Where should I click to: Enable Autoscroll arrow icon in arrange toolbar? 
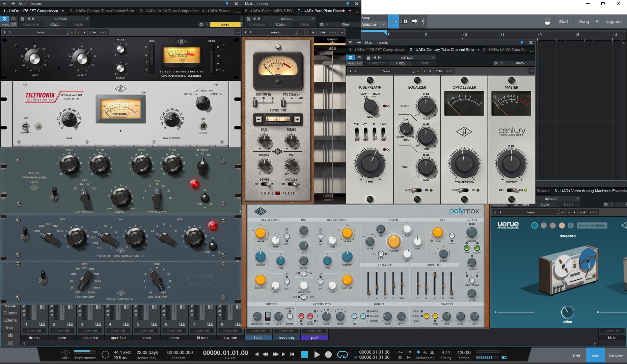tap(415, 21)
